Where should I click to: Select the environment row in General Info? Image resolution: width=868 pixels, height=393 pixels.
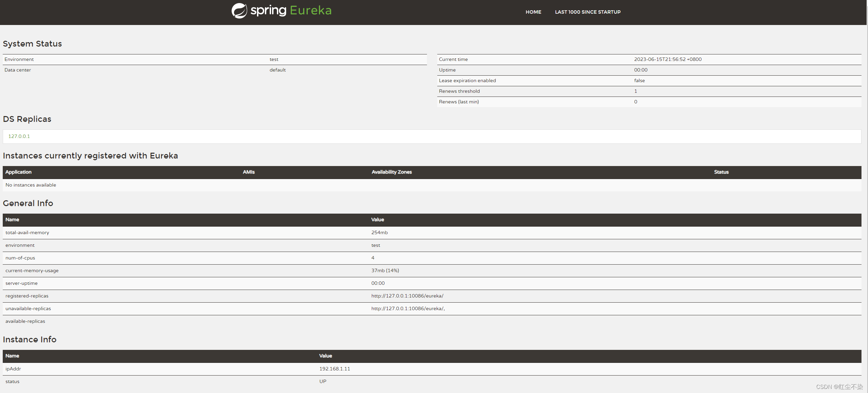[432, 245]
